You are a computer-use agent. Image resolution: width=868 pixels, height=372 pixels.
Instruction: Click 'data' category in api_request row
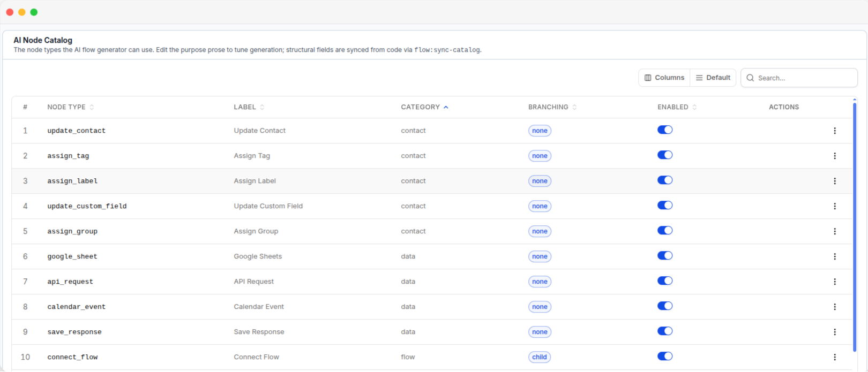tap(408, 282)
